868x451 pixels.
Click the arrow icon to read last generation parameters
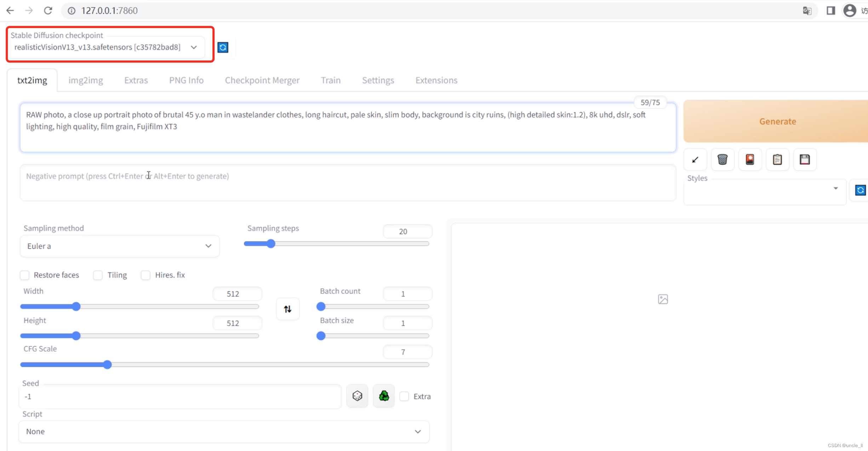(x=695, y=160)
